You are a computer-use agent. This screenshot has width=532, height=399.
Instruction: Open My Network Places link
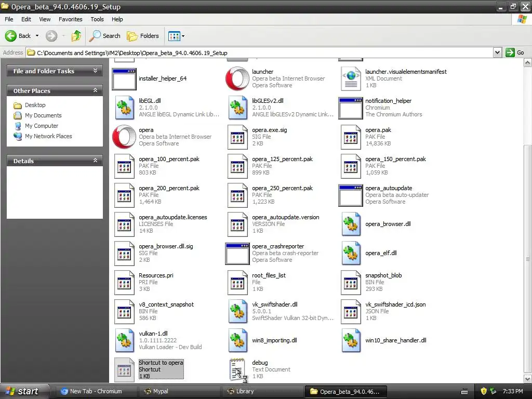[x=48, y=136]
